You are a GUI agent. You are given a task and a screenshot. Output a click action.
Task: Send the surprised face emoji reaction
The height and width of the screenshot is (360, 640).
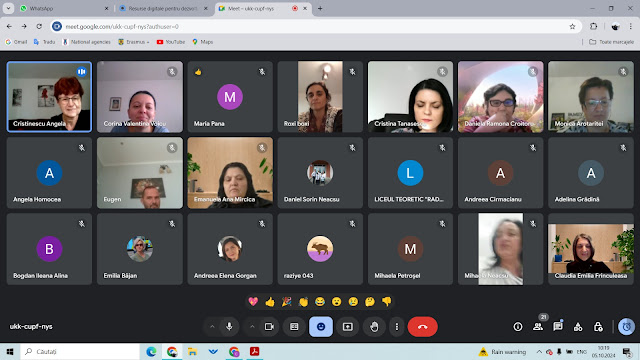(x=336, y=302)
